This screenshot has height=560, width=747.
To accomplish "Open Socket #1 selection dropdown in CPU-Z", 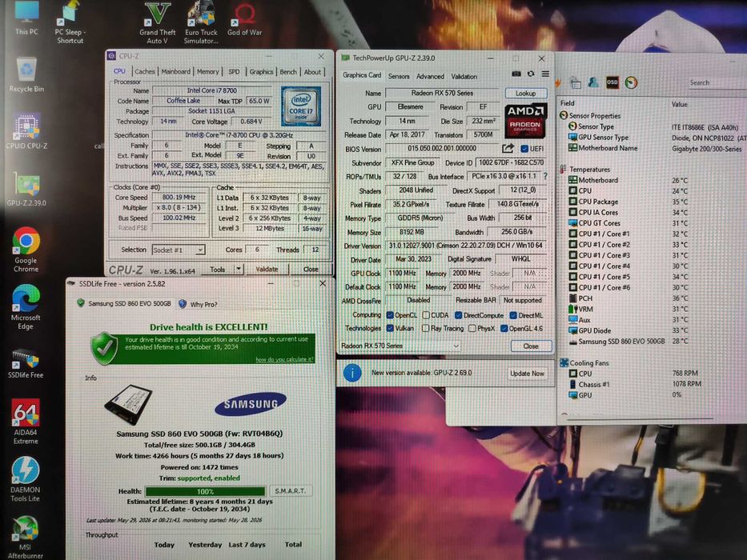I will point(179,250).
